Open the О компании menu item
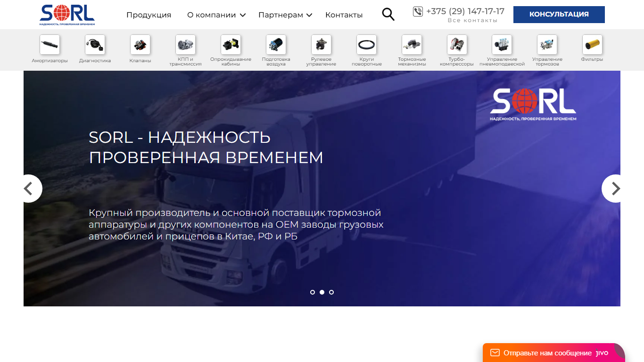The width and height of the screenshot is (644, 362). (x=212, y=15)
